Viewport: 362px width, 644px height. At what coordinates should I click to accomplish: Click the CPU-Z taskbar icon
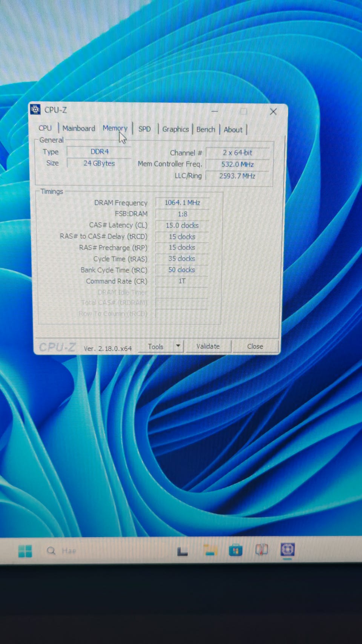pos(287,549)
